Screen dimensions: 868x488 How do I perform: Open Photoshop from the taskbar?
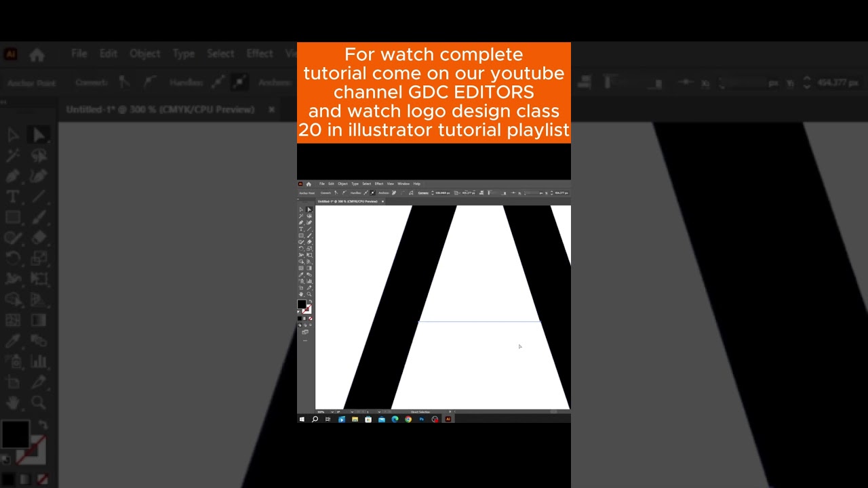click(422, 420)
